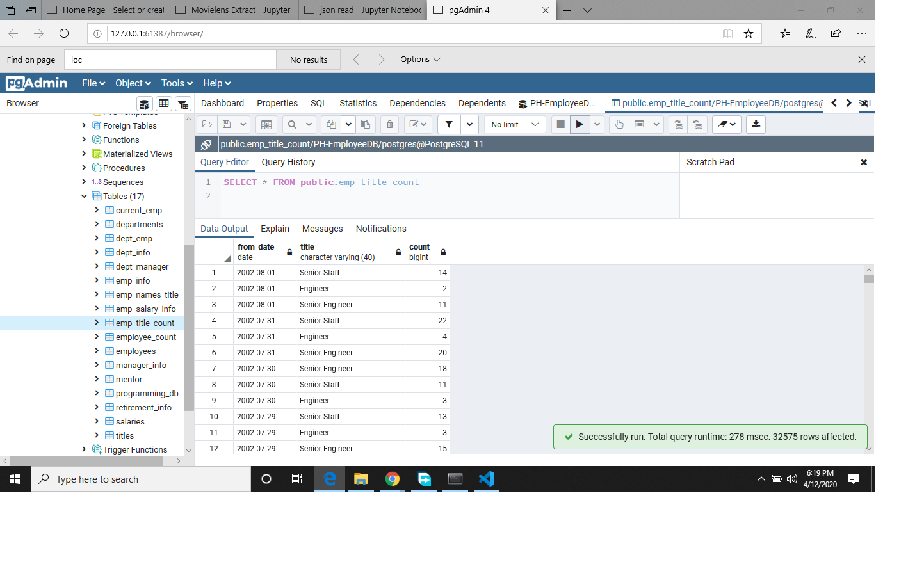Open the Messages tab

pos(323,229)
